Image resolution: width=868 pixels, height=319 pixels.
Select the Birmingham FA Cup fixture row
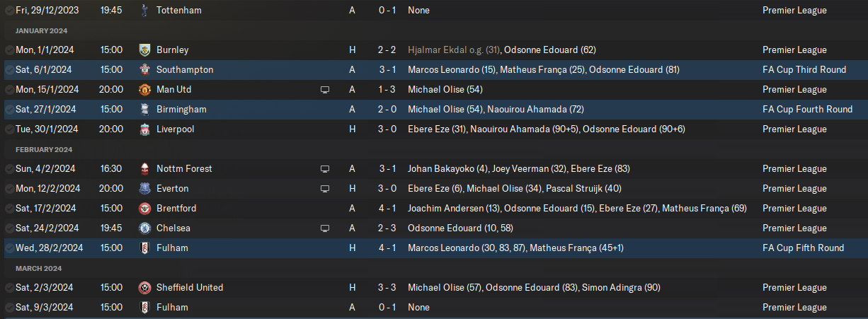point(434,110)
